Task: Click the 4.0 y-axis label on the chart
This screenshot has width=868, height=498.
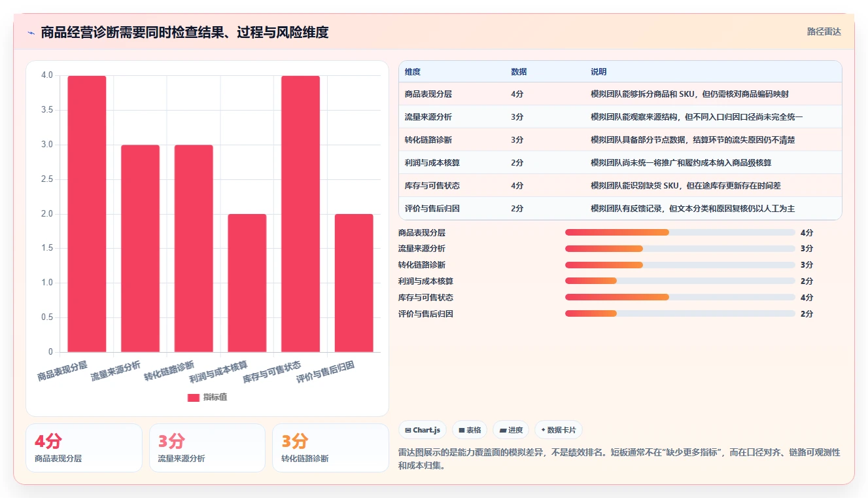Action: pos(47,75)
